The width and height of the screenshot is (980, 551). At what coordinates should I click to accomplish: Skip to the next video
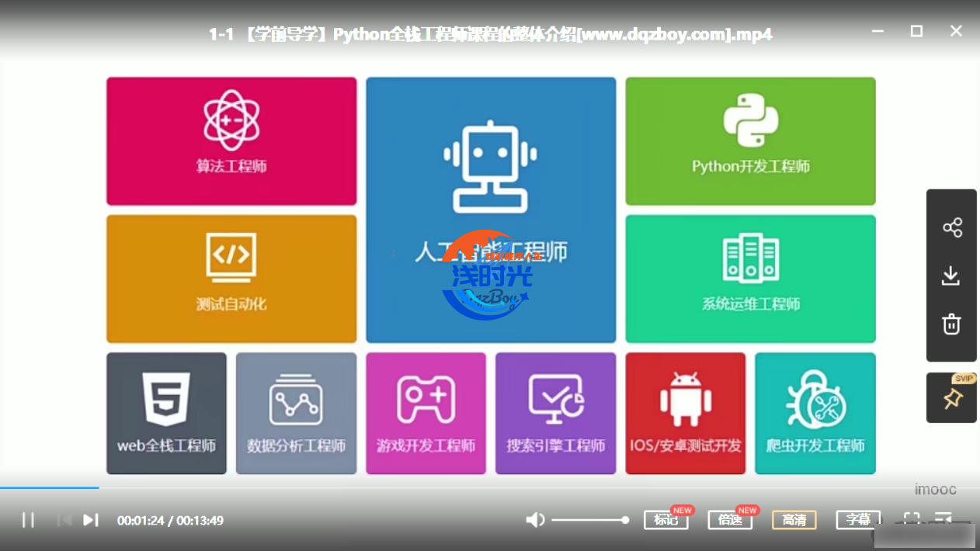coord(91,520)
